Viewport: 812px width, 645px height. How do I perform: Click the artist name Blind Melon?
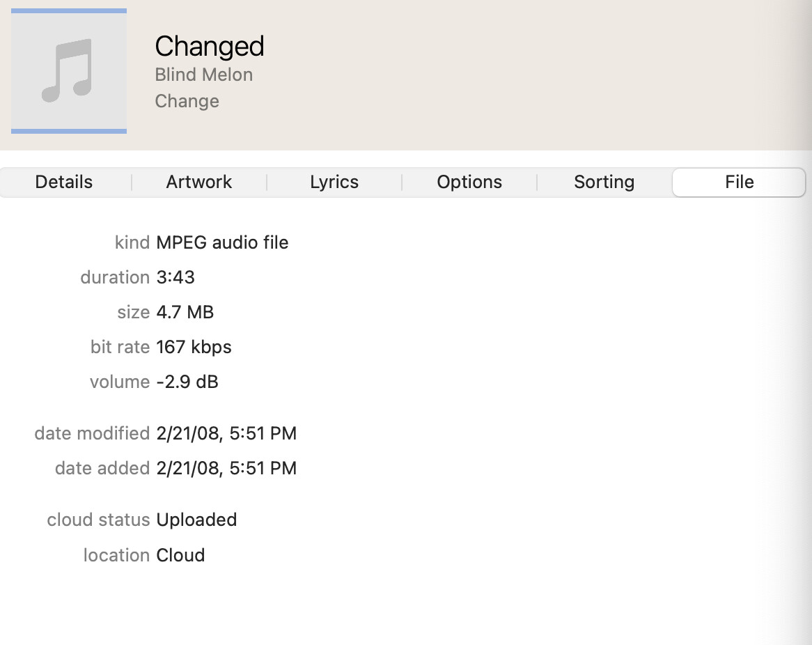pyautogui.click(x=203, y=75)
